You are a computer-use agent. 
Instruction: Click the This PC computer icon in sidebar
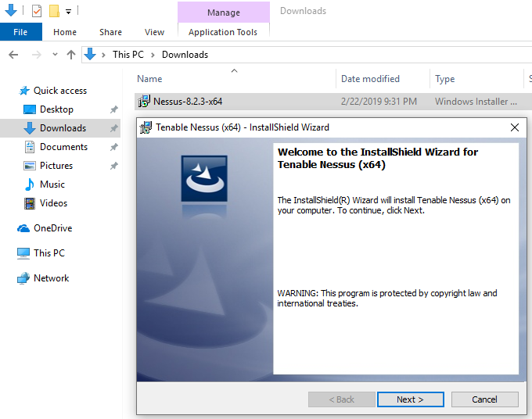click(23, 253)
